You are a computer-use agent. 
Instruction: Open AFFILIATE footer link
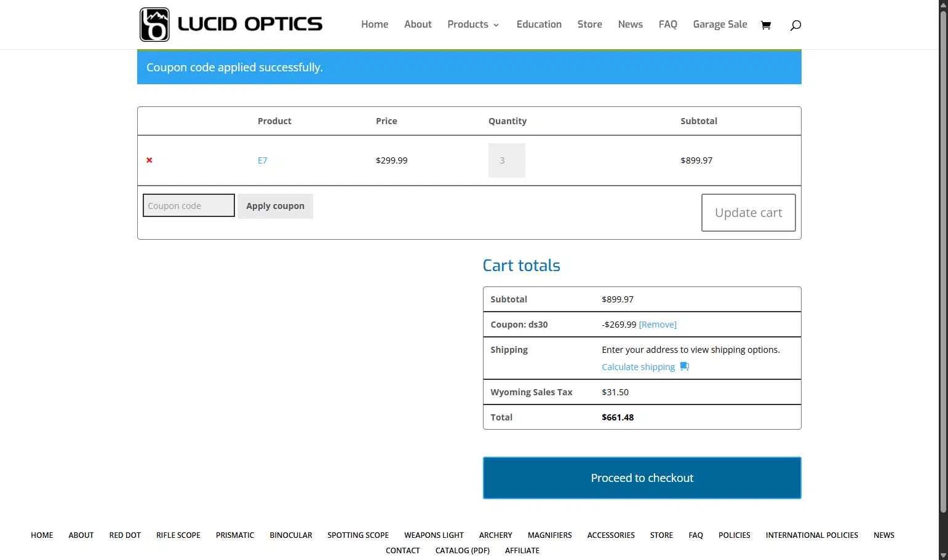(x=522, y=551)
